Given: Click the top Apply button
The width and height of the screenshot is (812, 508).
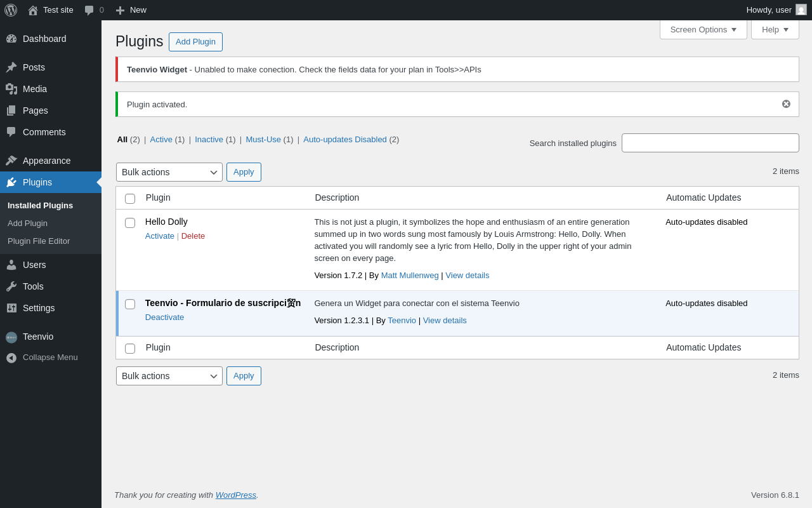Looking at the screenshot, I should [x=244, y=172].
